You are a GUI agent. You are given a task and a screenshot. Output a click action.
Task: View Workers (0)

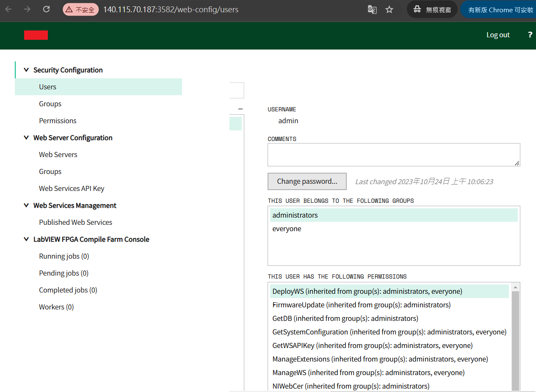coord(56,307)
